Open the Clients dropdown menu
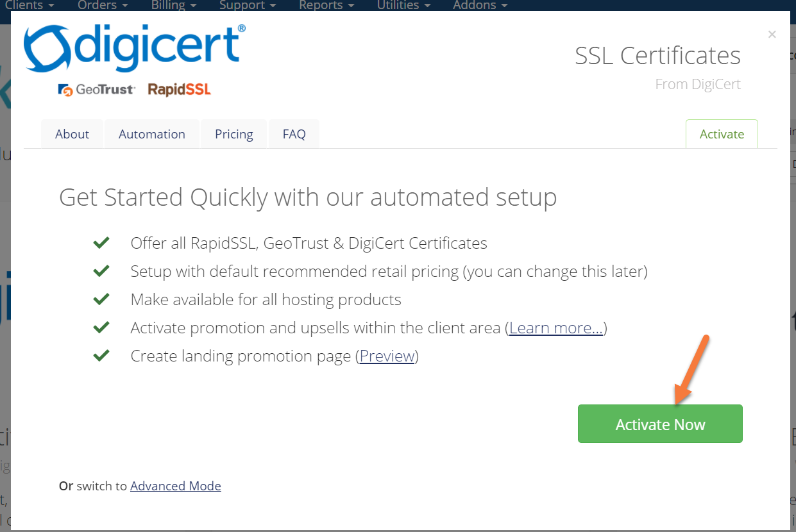The height and width of the screenshot is (532, 796). click(x=29, y=5)
